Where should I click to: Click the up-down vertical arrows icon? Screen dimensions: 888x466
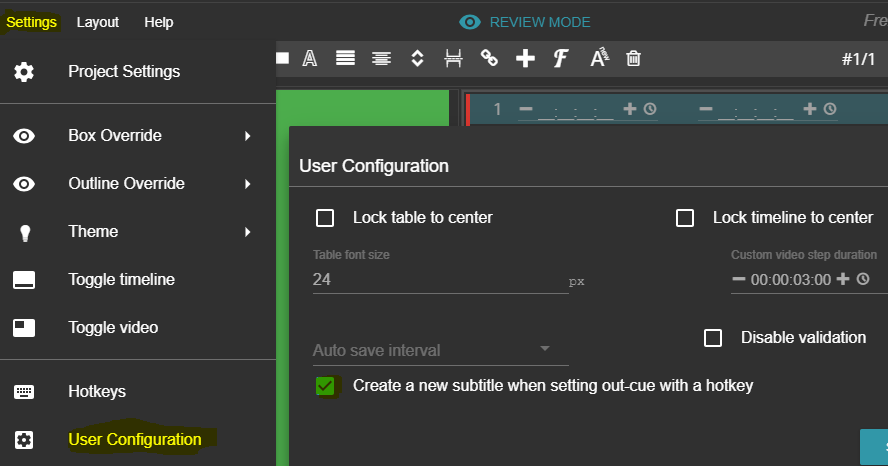[418, 59]
